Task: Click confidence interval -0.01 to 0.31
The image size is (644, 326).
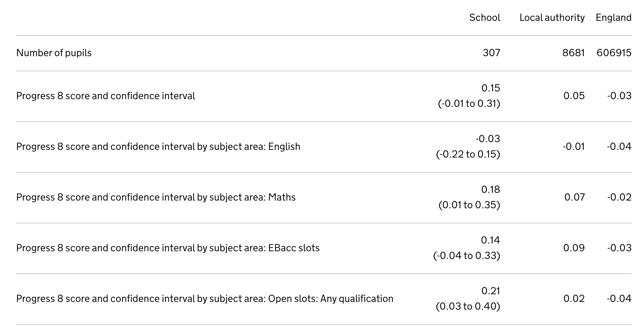Action: [469, 103]
